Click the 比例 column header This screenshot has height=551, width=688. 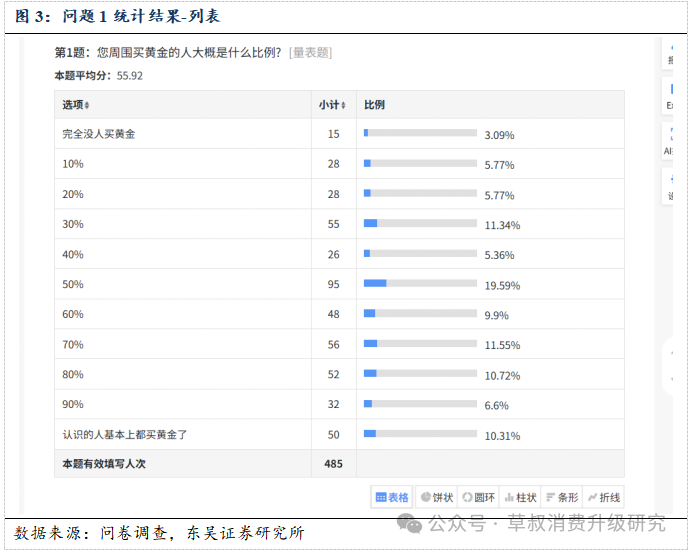click(374, 105)
